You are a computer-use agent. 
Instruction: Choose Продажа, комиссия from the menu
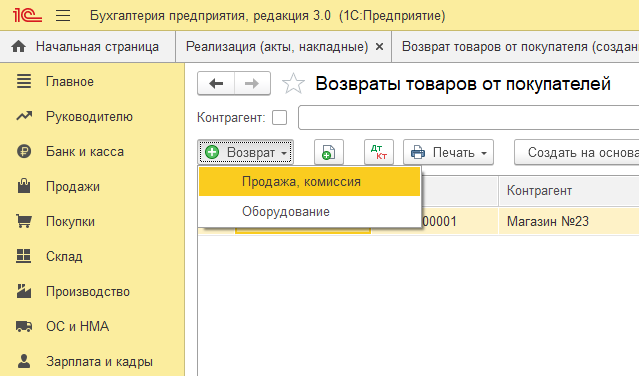coord(309,181)
